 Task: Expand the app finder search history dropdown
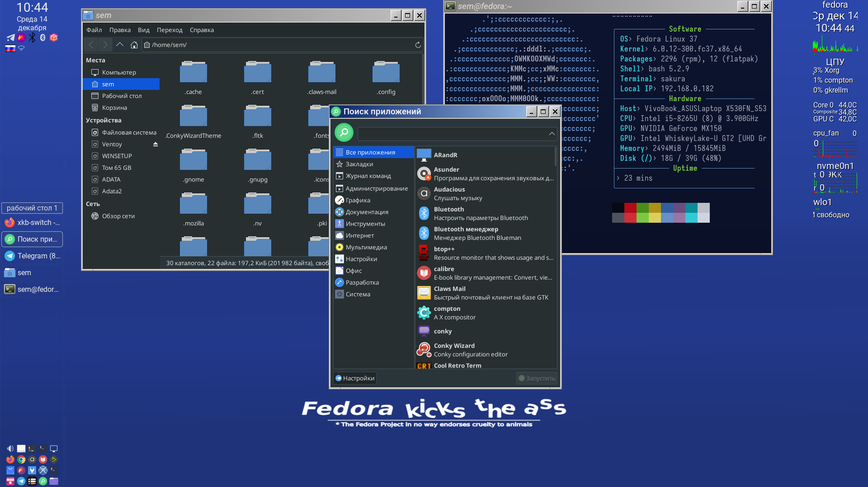552,134
